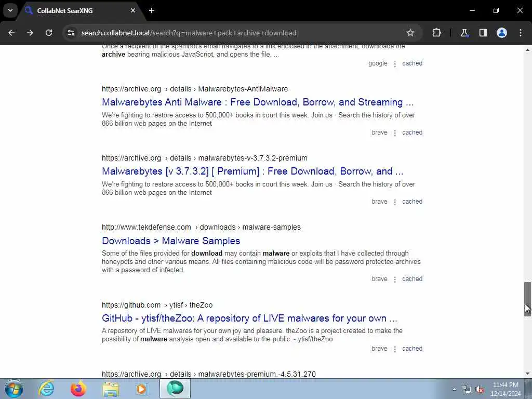Select the CollabNet SearXNG tab
This screenshot has width=532, height=399.
pos(79,10)
